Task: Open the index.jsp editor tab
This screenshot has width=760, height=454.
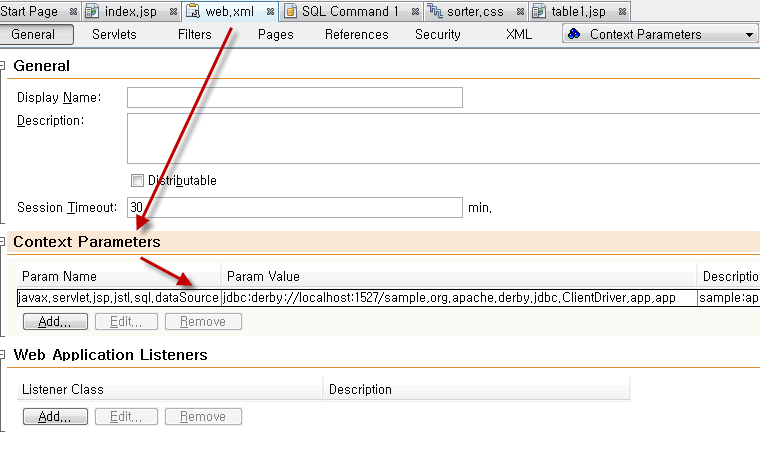Action: click(130, 11)
